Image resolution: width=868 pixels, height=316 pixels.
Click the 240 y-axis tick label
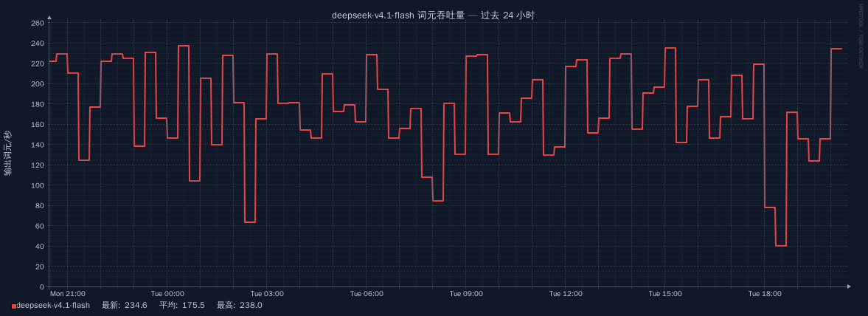[x=38, y=44]
